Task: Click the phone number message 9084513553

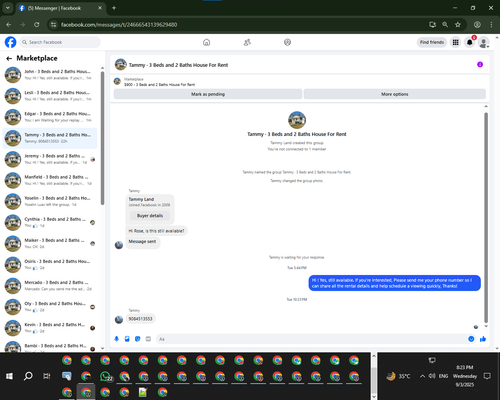Action: coord(140,319)
